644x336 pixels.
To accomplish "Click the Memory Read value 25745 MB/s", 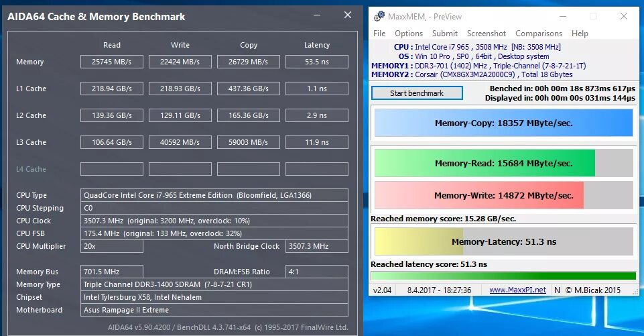I will [x=112, y=62].
